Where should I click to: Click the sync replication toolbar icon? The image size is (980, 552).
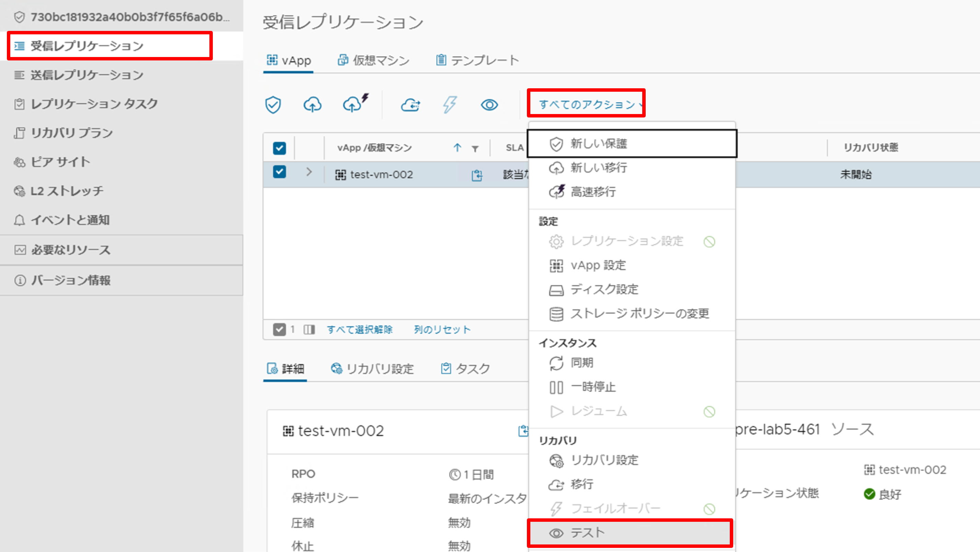pyautogui.click(x=411, y=105)
